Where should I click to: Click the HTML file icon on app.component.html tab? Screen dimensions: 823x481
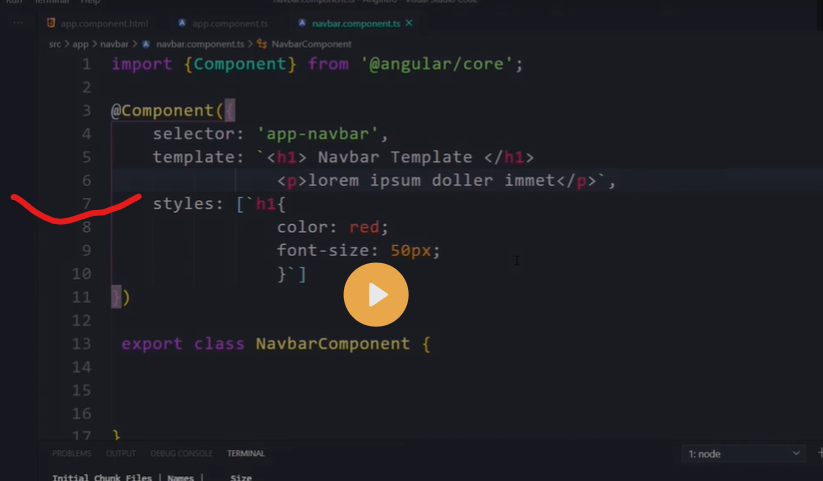[51, 23]
